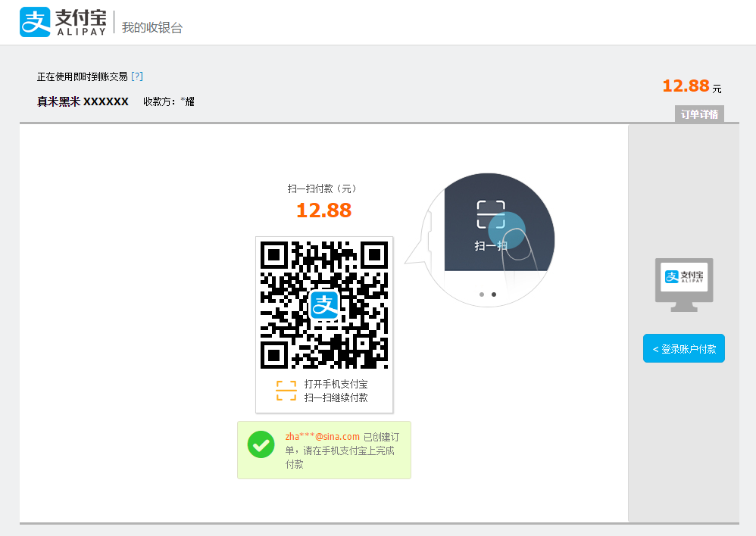The width and height of the screenshot is (756, 536).
Task: Click 登录账户付款 button
Action: [x=684, y=349]
